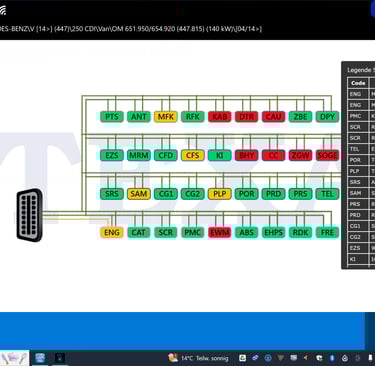The image size is (375, 366).
Task: Select the TEL module in the diagram
Action: click(327, 194)
